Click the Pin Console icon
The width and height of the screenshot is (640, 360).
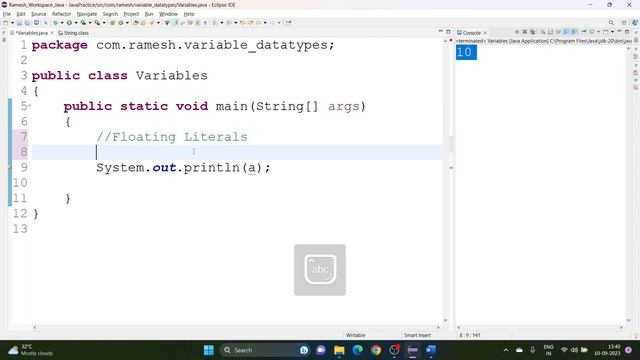click(584, 32)
